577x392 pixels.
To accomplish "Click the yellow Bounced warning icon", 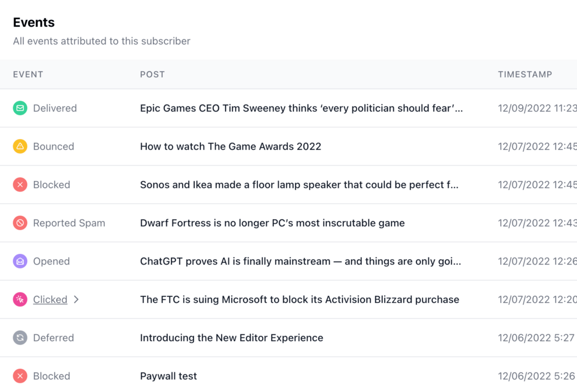I will click(x=20, y=146).
